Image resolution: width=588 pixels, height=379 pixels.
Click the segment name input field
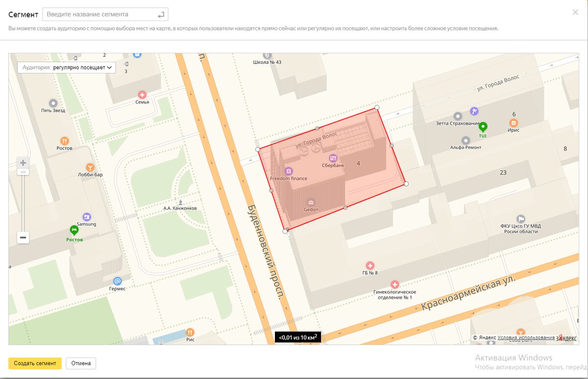[105, 14]
